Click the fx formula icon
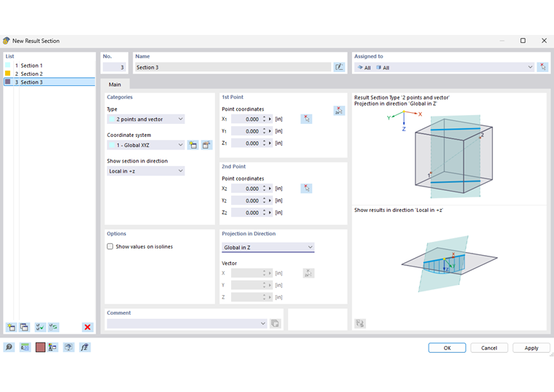 tap(85, 348)
